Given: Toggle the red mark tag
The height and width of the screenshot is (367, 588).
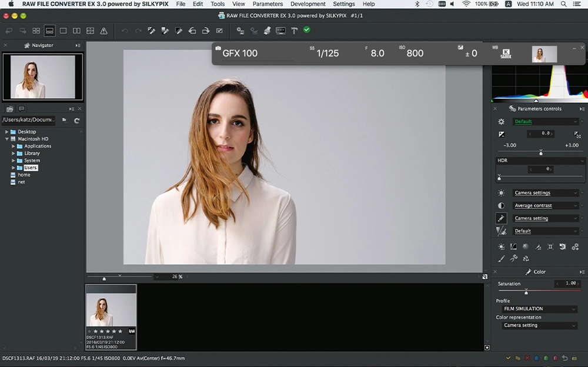Looking at the screenshot, I should [x=556, y=358].
